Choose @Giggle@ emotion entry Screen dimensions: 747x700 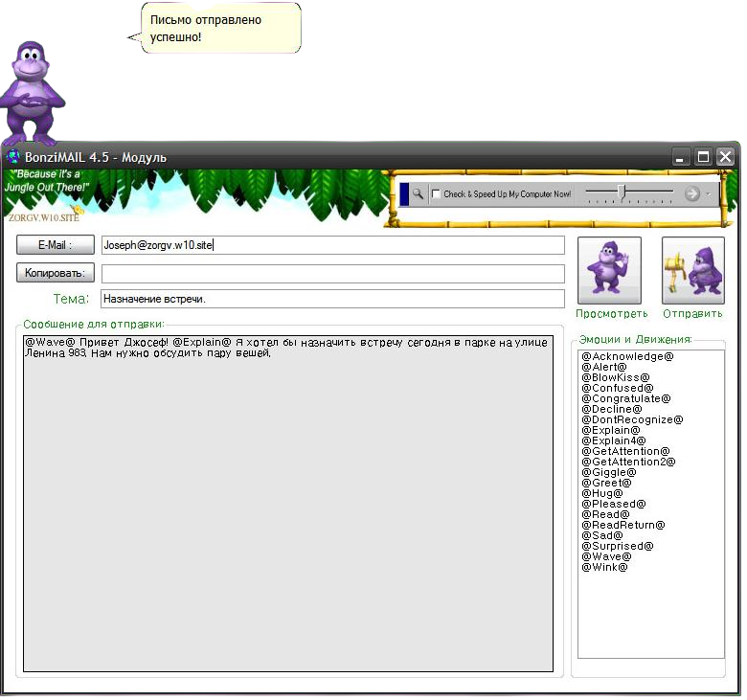pos(608,472)
